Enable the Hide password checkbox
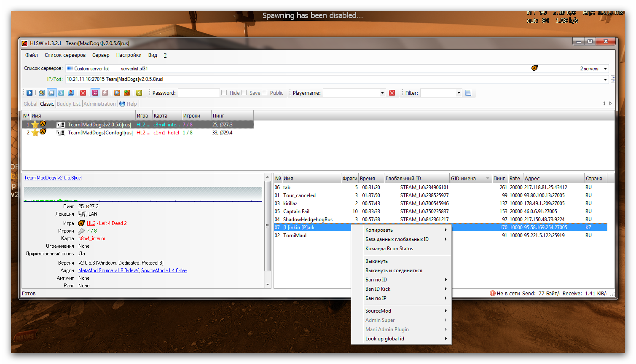 [x=224, y=93]
